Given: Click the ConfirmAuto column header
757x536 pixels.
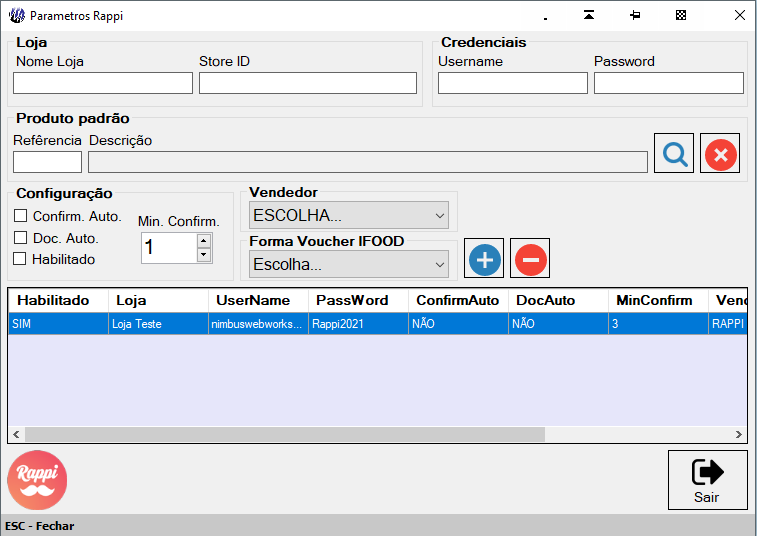Looking at the screenshot, I should (458, 300).
